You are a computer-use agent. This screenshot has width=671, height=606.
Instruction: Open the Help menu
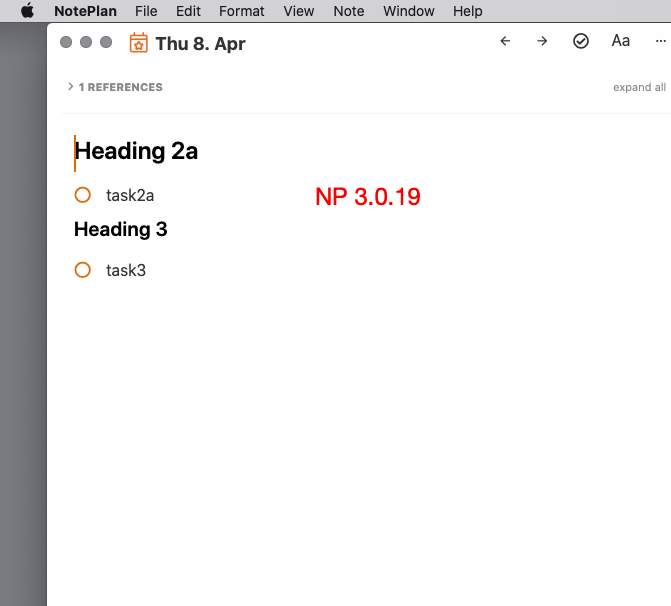coord(468,11)
